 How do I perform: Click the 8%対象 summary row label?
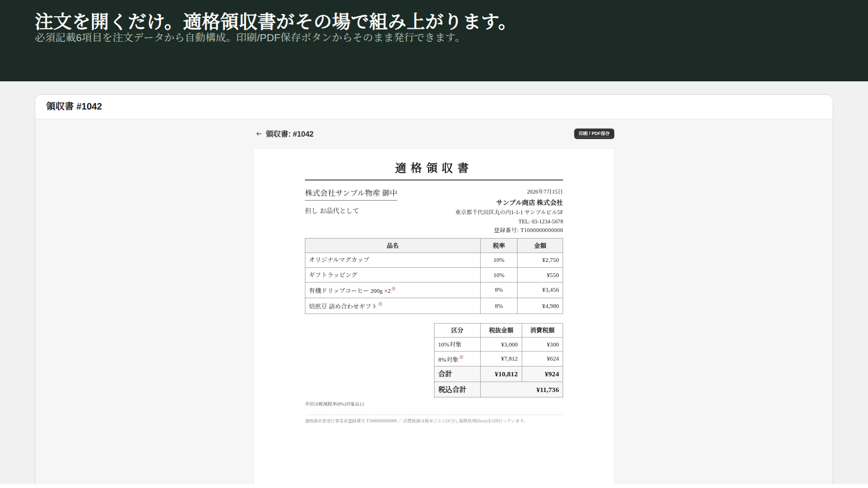[451, 359]
